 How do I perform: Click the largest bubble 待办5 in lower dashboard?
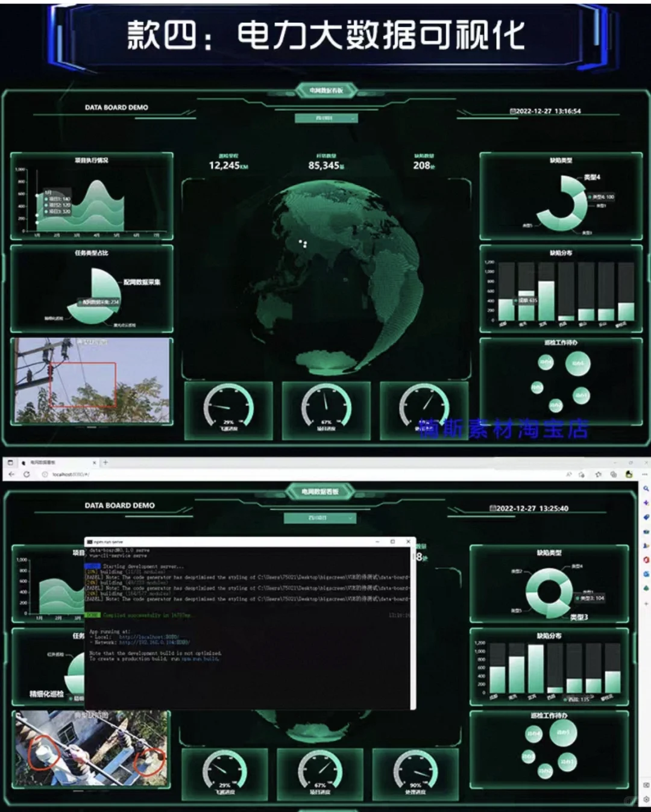click(563, 732)
